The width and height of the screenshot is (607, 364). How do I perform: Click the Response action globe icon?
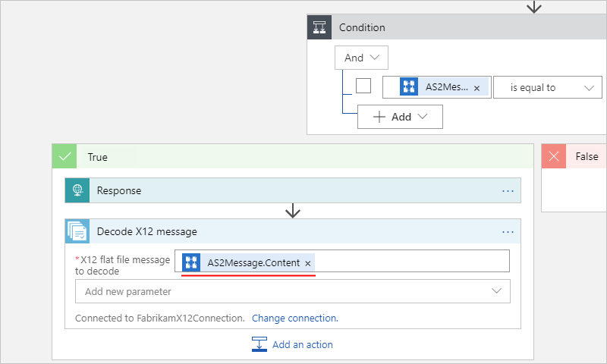(x=77, y=191)
